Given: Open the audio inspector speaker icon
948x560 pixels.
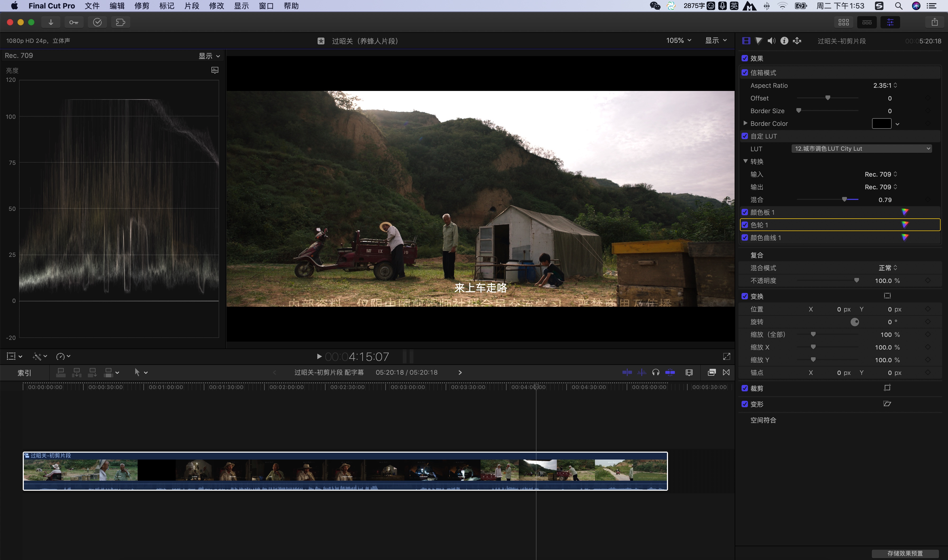Looking at the screenshot, I should 771,41.
